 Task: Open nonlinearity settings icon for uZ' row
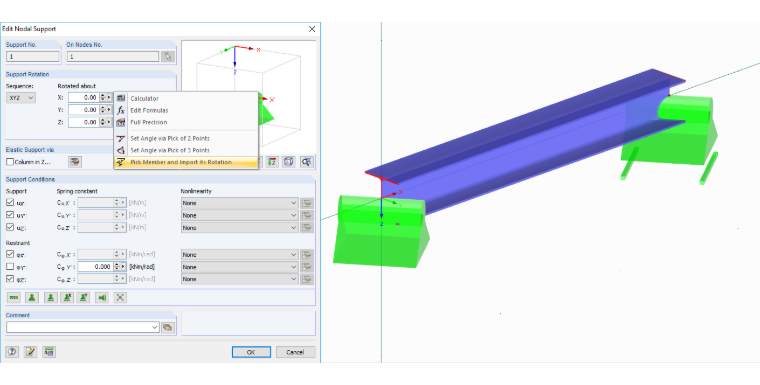[306, 227]
